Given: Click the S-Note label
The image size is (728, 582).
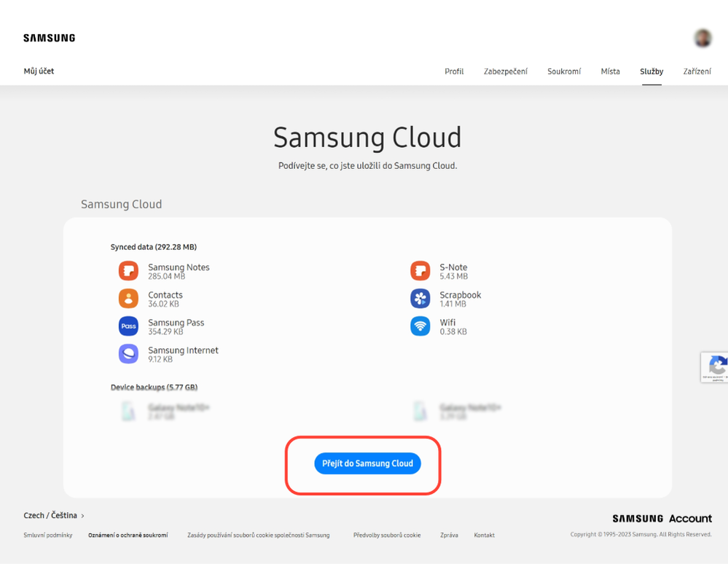Looking at the screenshot, I should point(453,267).
